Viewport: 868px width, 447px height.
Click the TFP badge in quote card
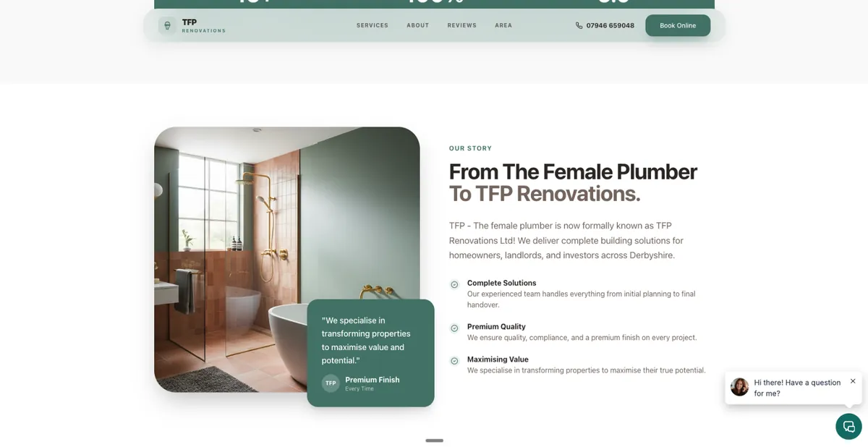tap(331, 383)
